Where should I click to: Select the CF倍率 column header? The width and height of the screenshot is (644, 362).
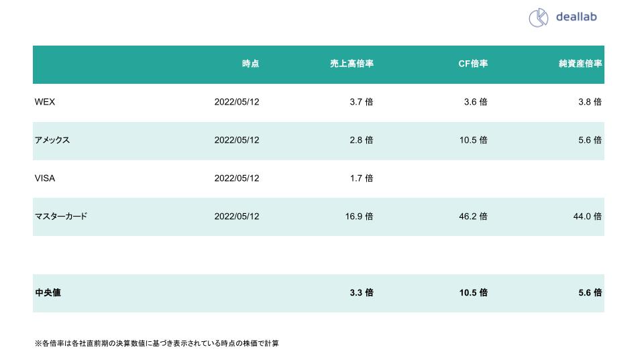pyautogui.click(x=473, y=64)
